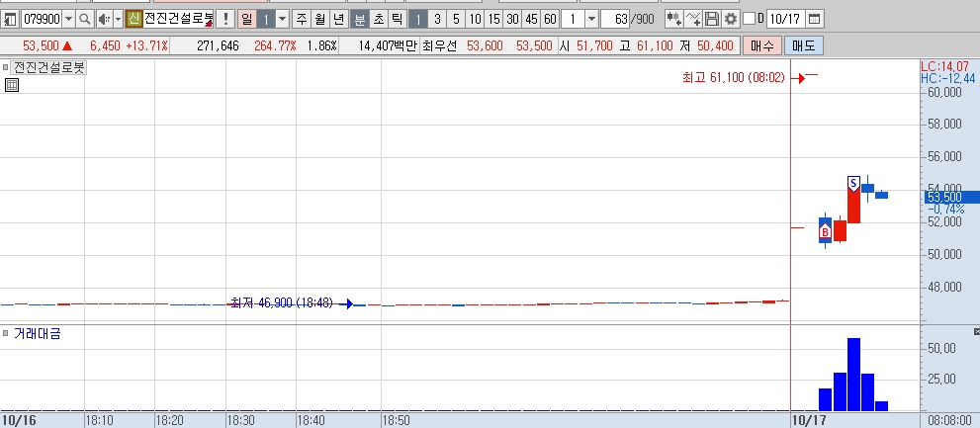Click the tallest blue volume bar
Image resolution: width=980 pixels, height=428 pixels.
(853, 375)
